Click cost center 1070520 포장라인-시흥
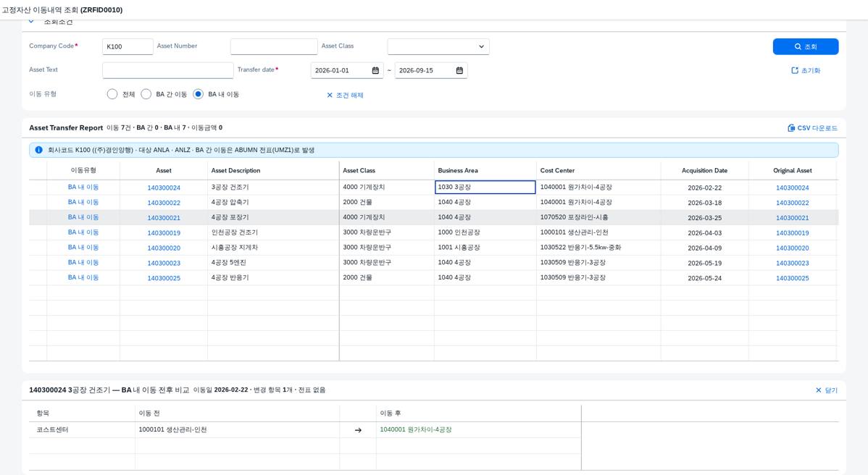The height and width of the screenshot is (475, 868). pyautogui.click(x=598, y=217)
